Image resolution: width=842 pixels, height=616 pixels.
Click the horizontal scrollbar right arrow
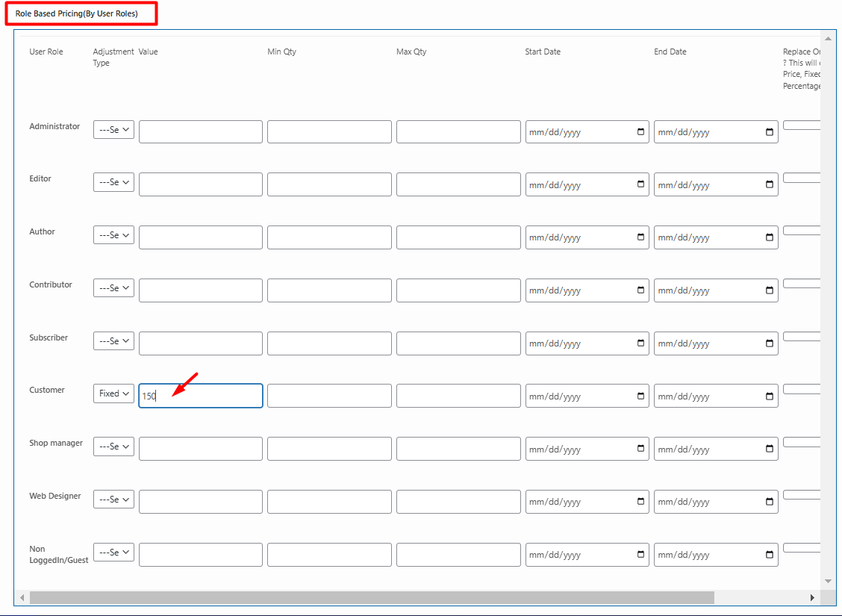click(x=812, y=598)
